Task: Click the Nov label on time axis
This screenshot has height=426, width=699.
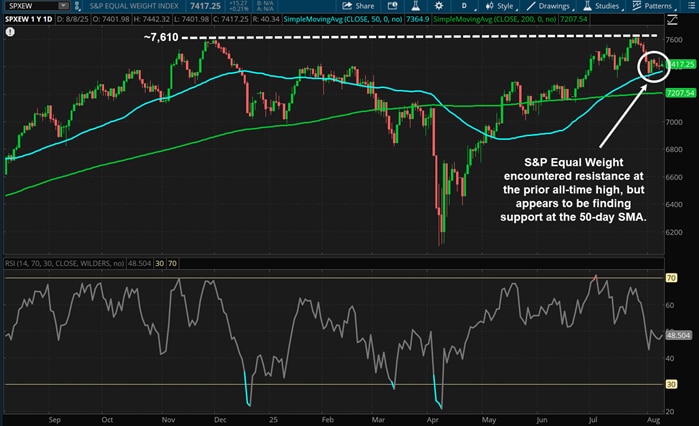Action: pyautogui.click(x=168, y=420)
